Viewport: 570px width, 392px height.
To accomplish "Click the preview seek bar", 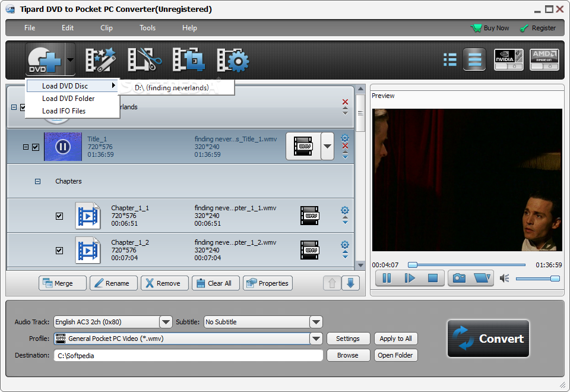I will click(x=467, y=265).
